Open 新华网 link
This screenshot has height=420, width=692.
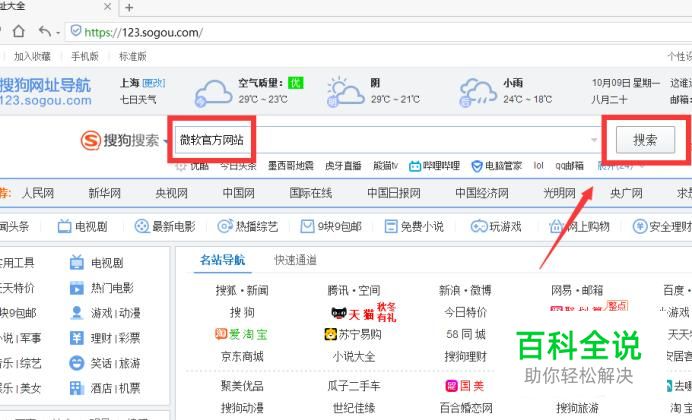105,193
